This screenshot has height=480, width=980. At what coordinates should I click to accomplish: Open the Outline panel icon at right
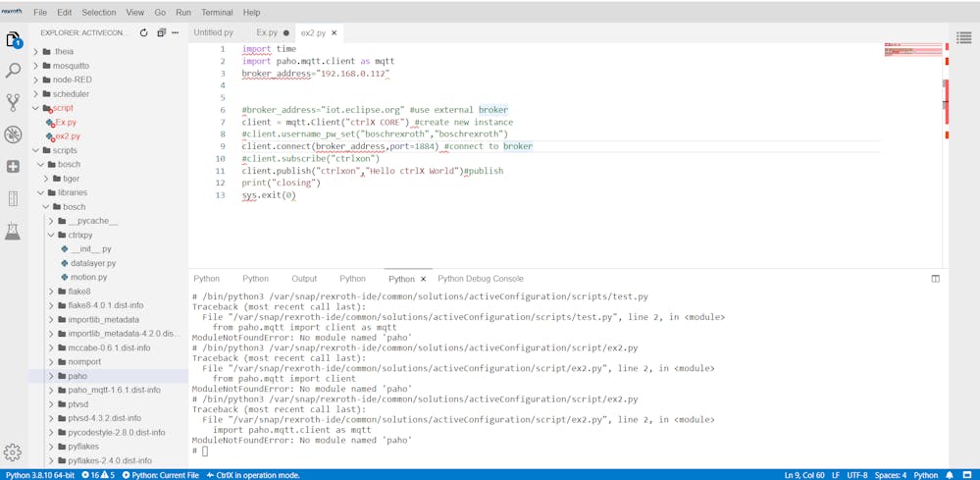tap(963, 37)
